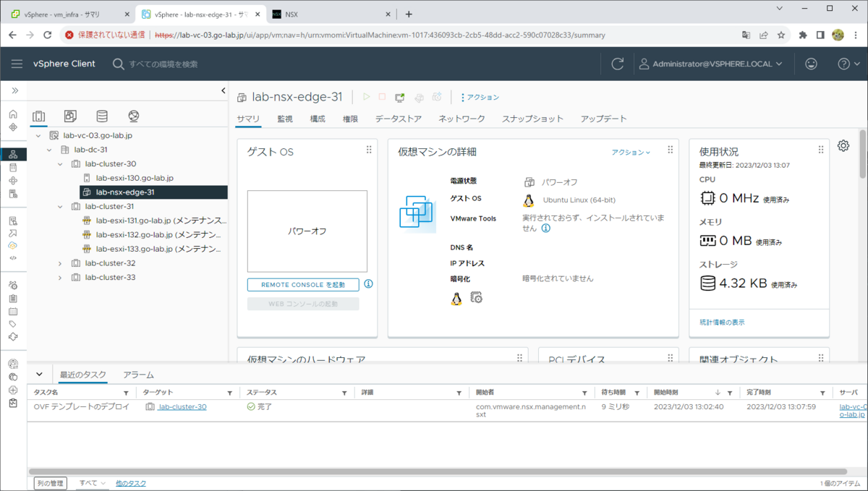
Task: Switch to Hosts and Clusters inventory view
Action: pyautogui.click(x=39, y=116)
